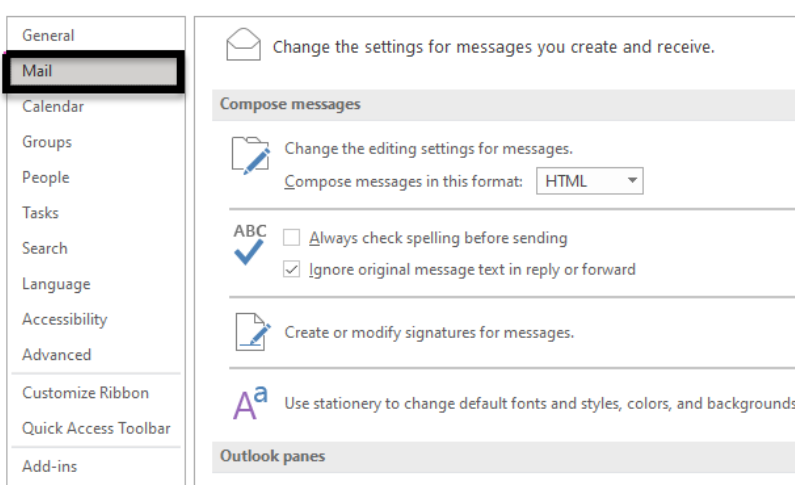Click the stationery fonts Aa icon
The image size is (795, 485).
pyautogui.click(x=250, y=403)
